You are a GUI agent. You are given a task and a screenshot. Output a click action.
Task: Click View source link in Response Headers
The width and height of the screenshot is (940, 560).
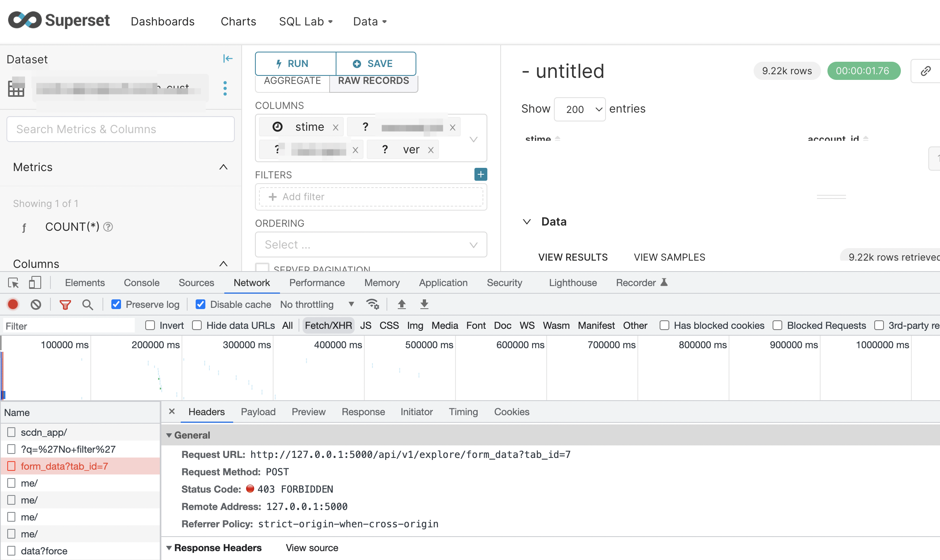click(x=312, y=548)
